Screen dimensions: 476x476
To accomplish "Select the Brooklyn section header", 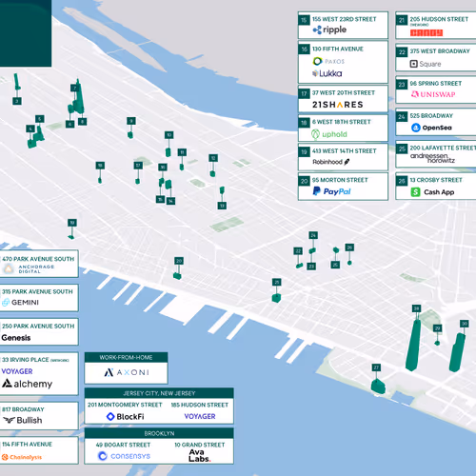I will click(x=159, y=433).
